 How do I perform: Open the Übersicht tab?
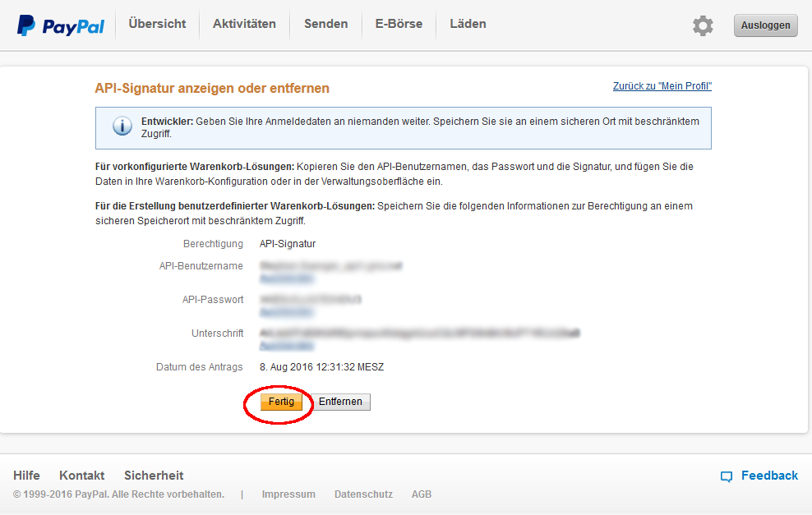point(157,24)
